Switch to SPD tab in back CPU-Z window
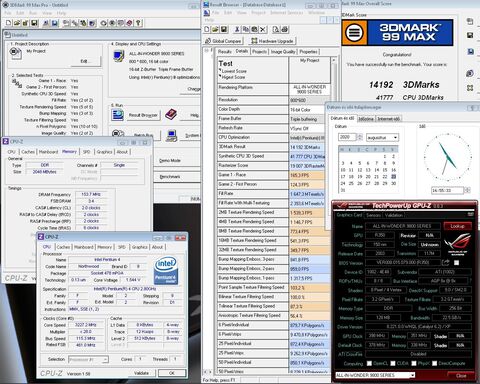Viewport: 480px width, 384px height. click(x=87, y=152)
